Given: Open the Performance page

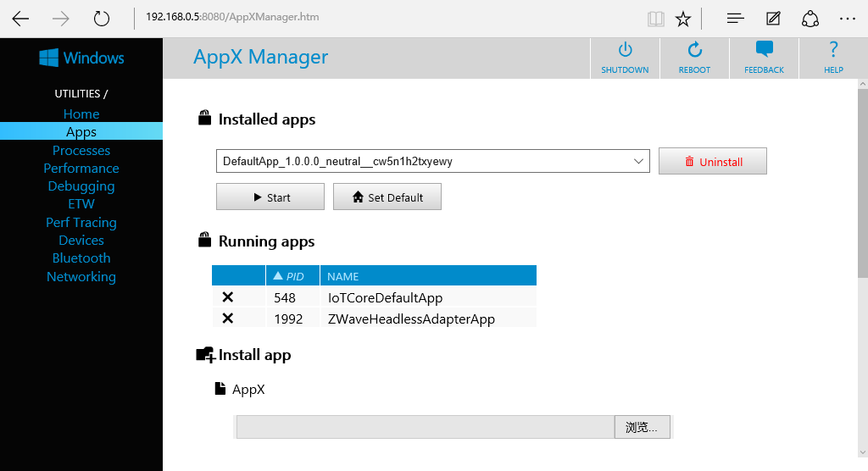Looking at the screenshot, I should (x=81, y=168).
